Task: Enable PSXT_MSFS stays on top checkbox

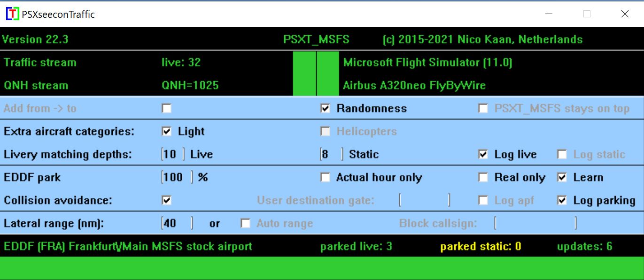Action: point(483,108)
